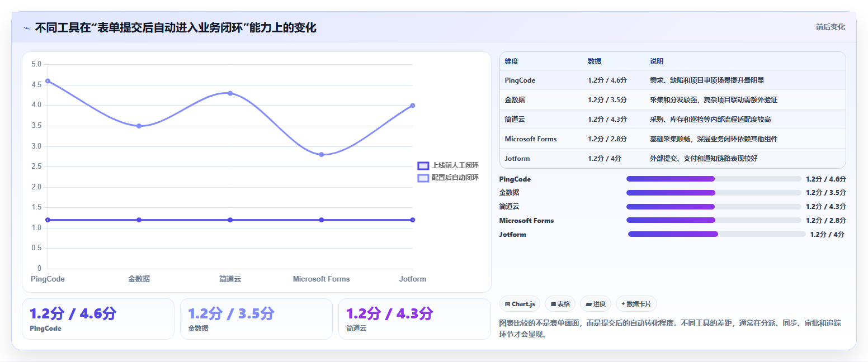Click the description 采购、库存和巡检等内部流程适配度较高
868x362 pixels.
click(x=711, y=120)
